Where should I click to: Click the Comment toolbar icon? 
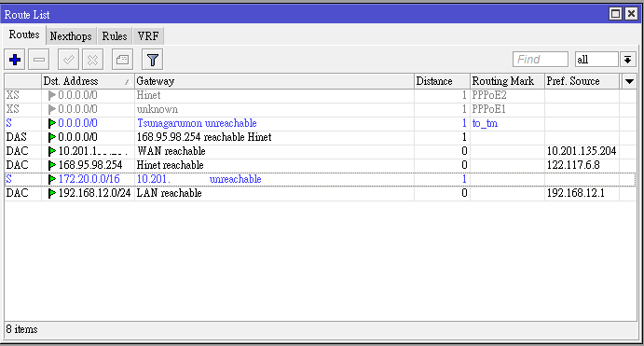tap(122, 60)
